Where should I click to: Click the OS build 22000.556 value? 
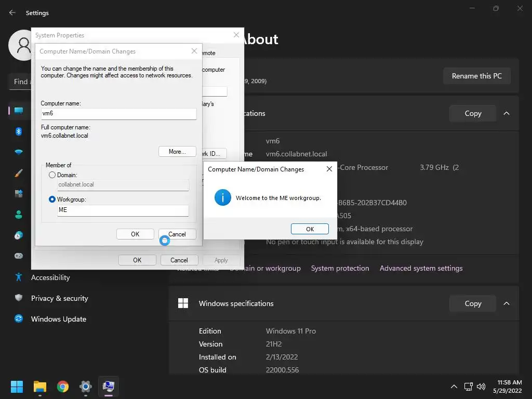pos(282,370)
